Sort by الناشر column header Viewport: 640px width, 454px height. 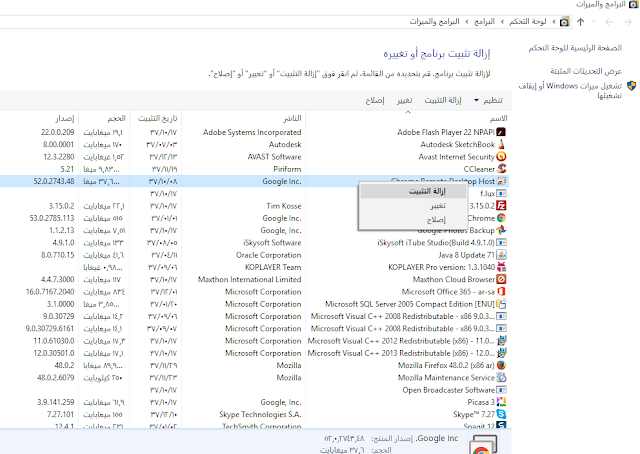(x=244, y=118)
